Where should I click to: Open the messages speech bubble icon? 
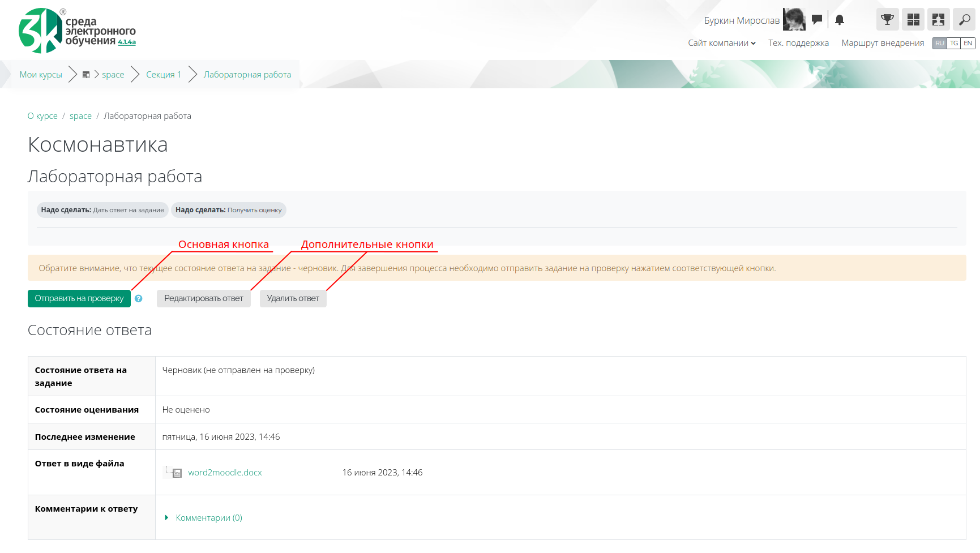[x=816, y=20]
